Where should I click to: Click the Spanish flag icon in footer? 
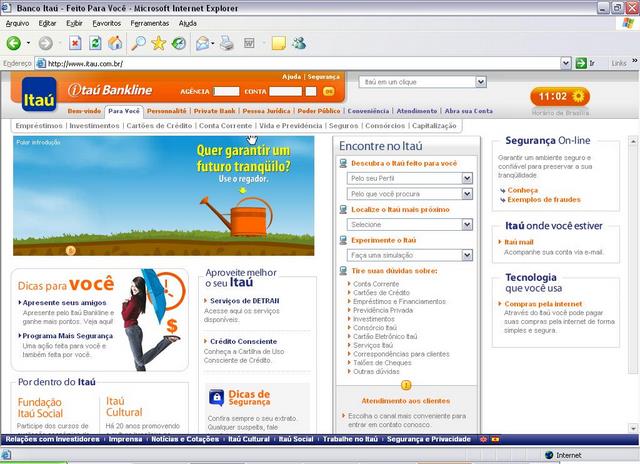[x=495, y=439]
